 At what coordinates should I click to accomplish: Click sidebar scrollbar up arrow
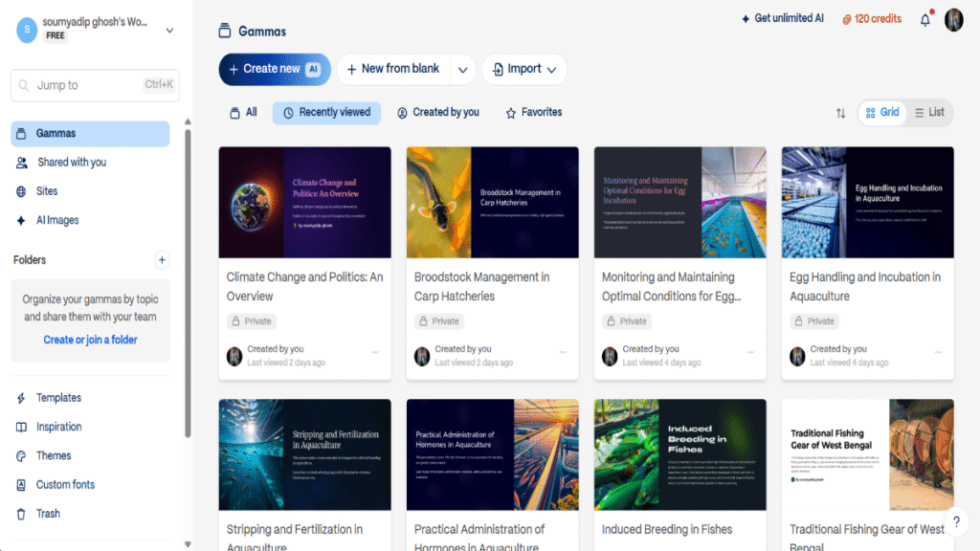(x=188, y=122)
